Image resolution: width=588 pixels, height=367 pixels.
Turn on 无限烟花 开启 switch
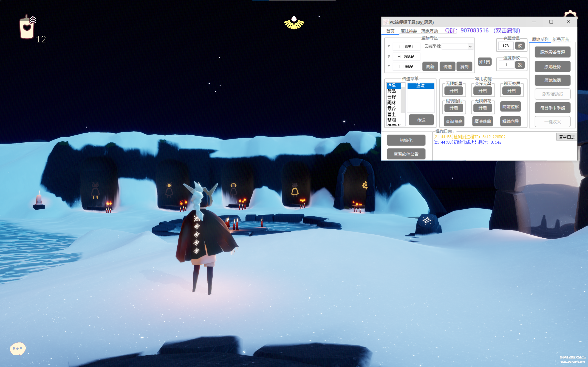[x=482, y=108]
